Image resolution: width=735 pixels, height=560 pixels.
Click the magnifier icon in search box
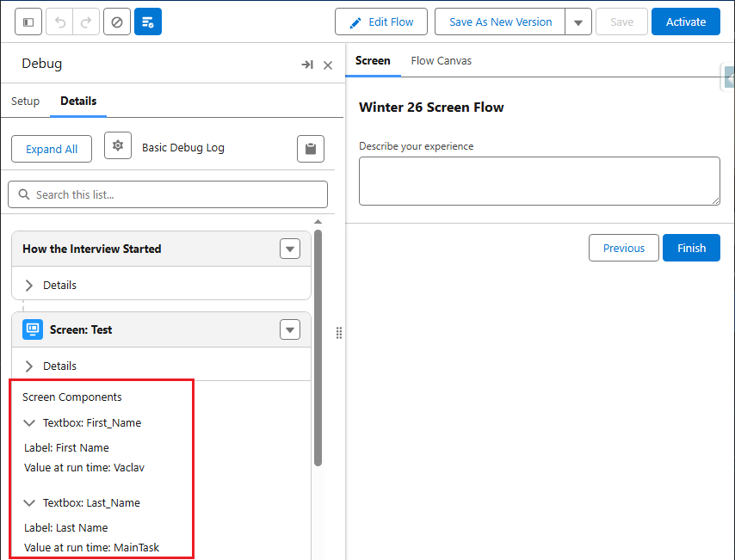tap(24, 194)
